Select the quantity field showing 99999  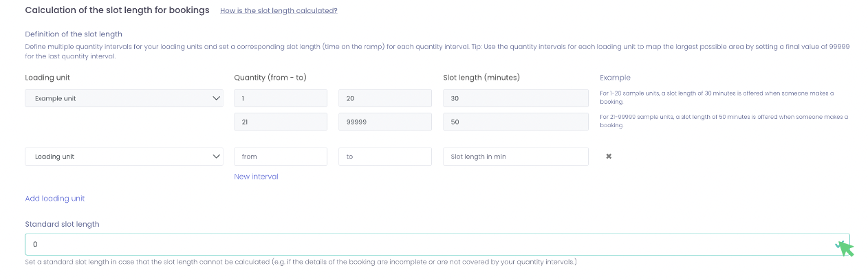coord(384,122)
